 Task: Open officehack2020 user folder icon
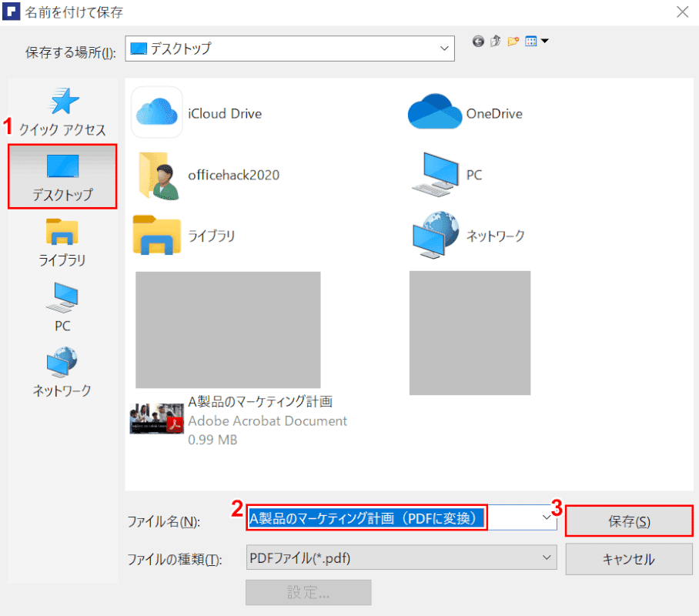pos(159,176)
